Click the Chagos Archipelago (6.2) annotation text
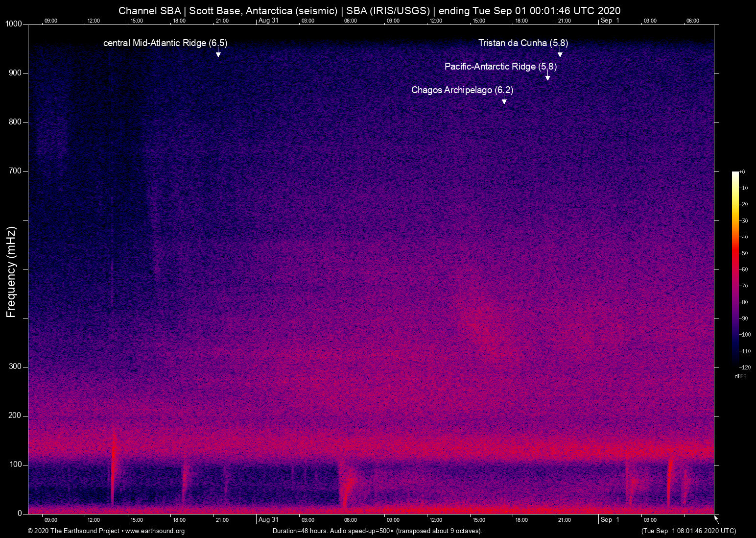Screen dimensions: 756x538 pos(462,90)
